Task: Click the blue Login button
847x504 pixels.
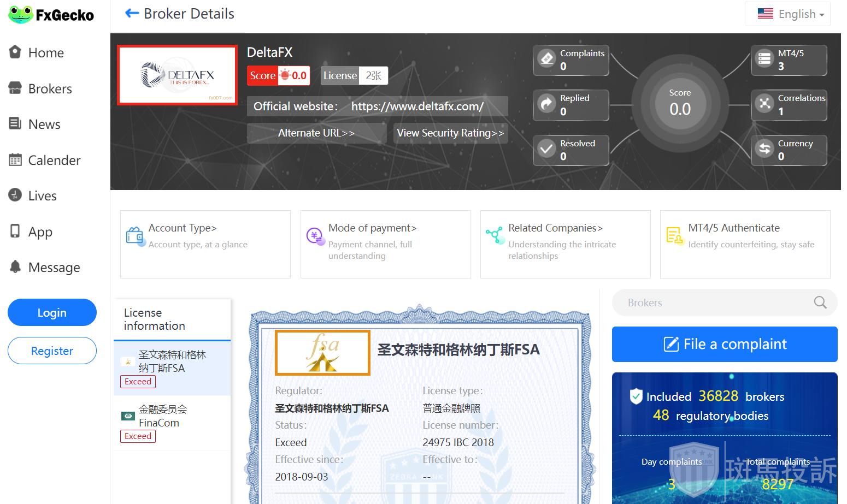Action: click(52, 312)
